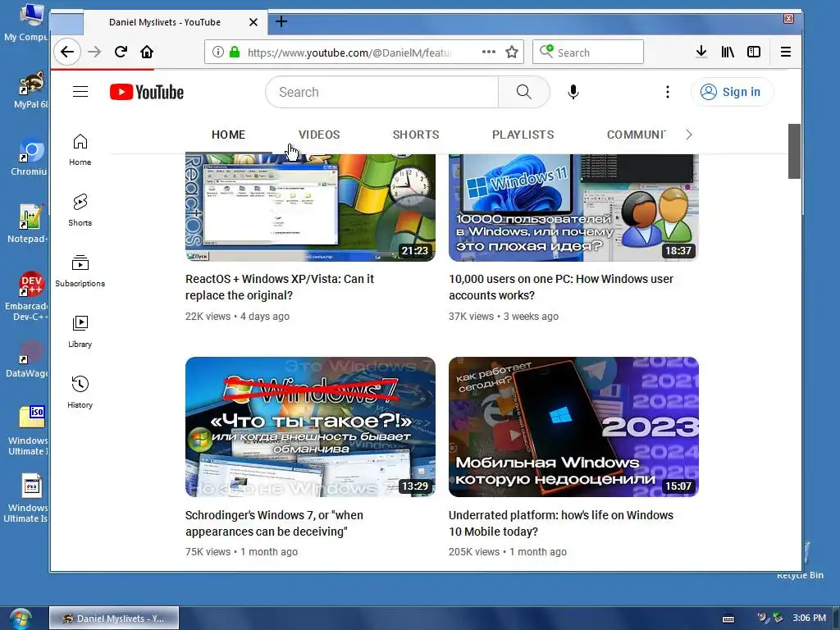Close the Daniel Myslivets YouTube tab
Screen dimensions: 840x630
(x=253, y=22)
